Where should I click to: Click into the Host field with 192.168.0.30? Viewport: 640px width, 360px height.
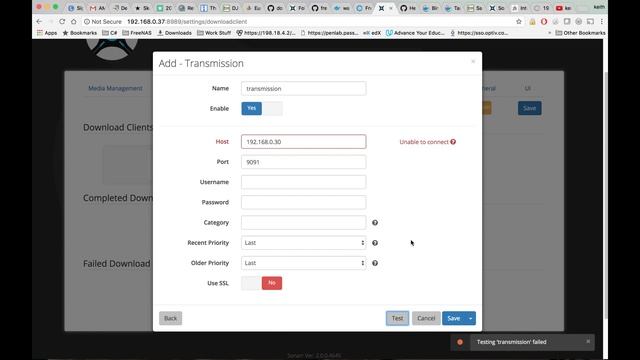[304, 142]
